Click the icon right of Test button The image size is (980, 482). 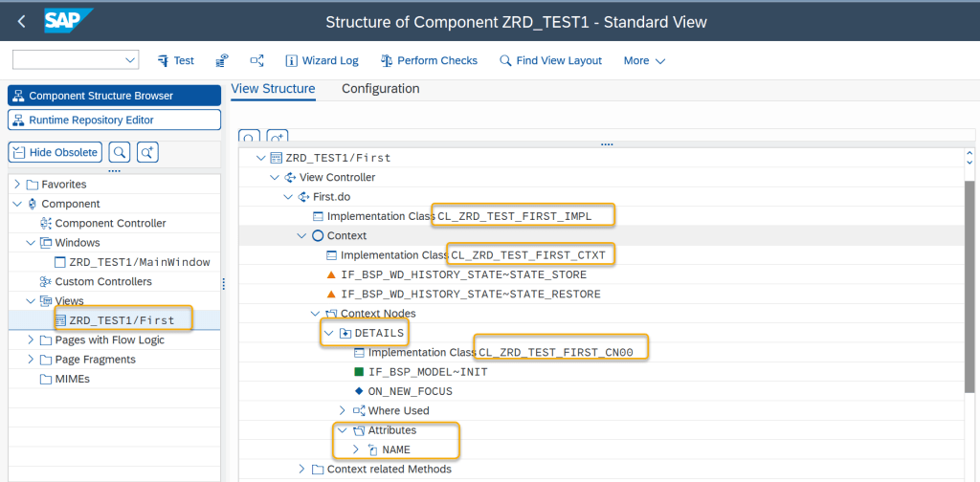222,60
